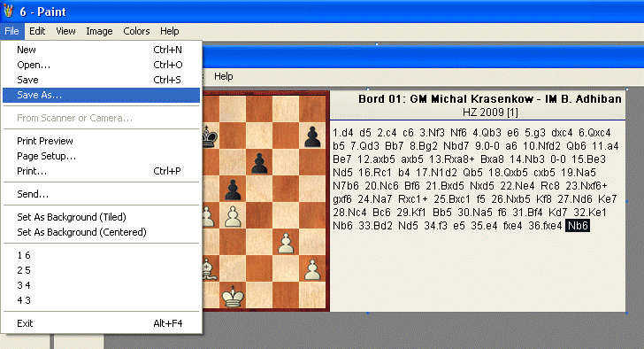Click the highlighted Nb6 move
This screenshot has width=644, height=349.
578,226
